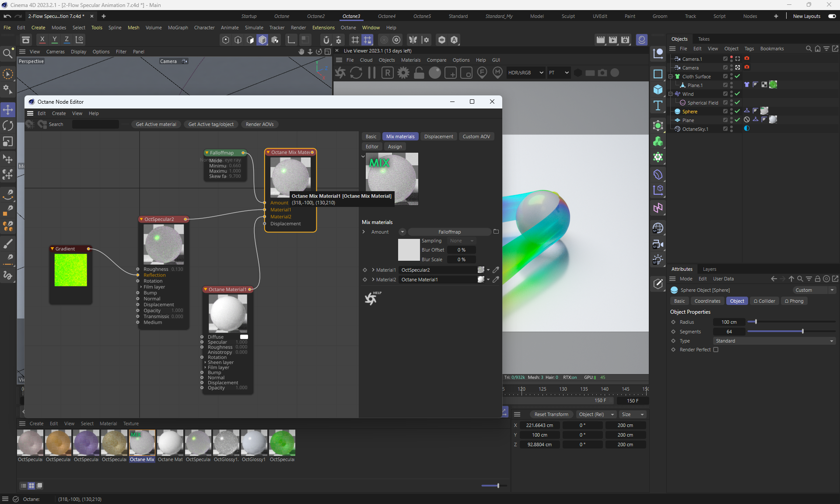Screen dimensions: 840x504
Task: Open the MoGraph menu
Action: coord(178,28)
